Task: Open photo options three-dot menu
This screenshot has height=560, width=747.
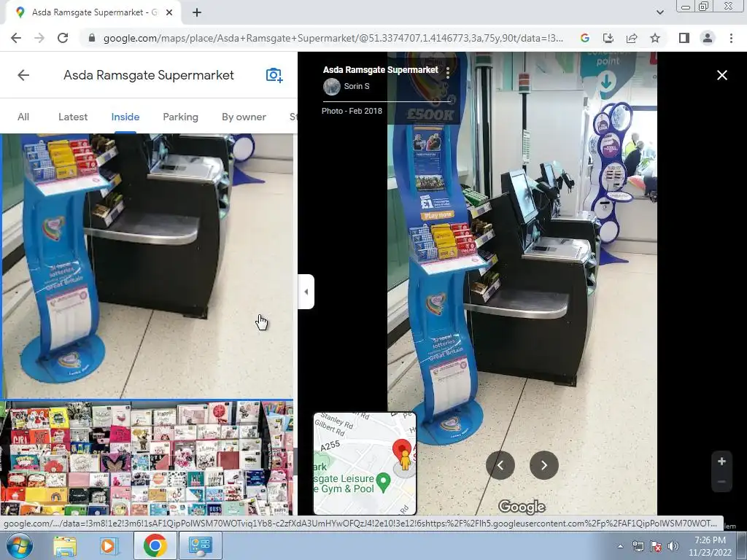Action: [x=447, y=72]
